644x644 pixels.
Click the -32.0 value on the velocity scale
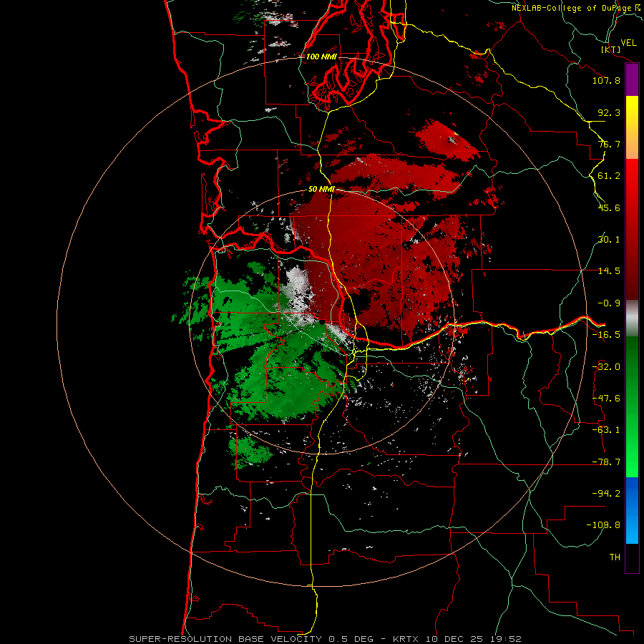(x=606, y=367)
